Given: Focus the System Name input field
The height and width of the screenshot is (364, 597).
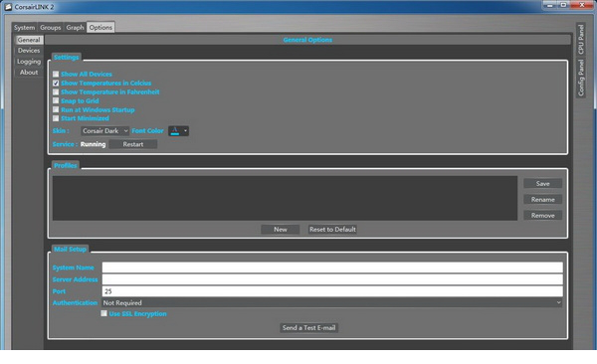Looking at the screenshot, I should pos(332,268).
